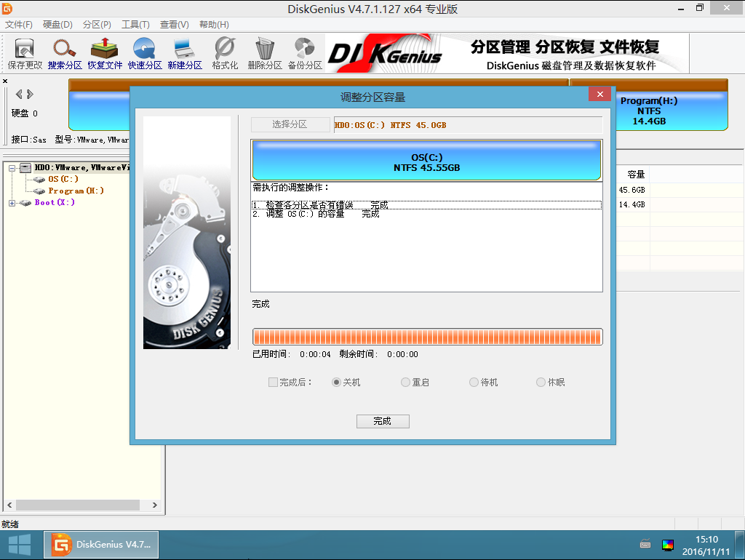Click the Format (格式化) toolbar icon
The height and width of the screenshot is (560, 745).
[x=225, y=54]
